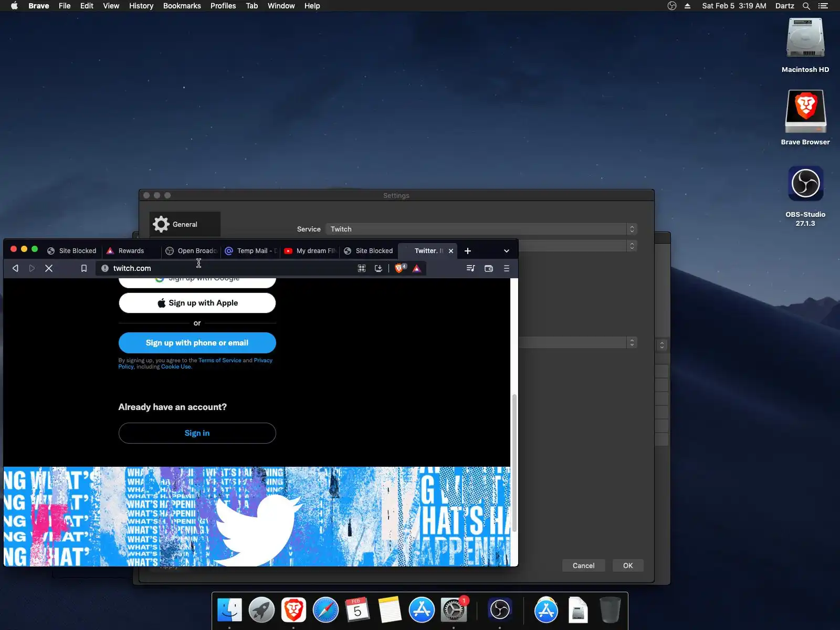Open Finder from the Dock

click(229, 610)
